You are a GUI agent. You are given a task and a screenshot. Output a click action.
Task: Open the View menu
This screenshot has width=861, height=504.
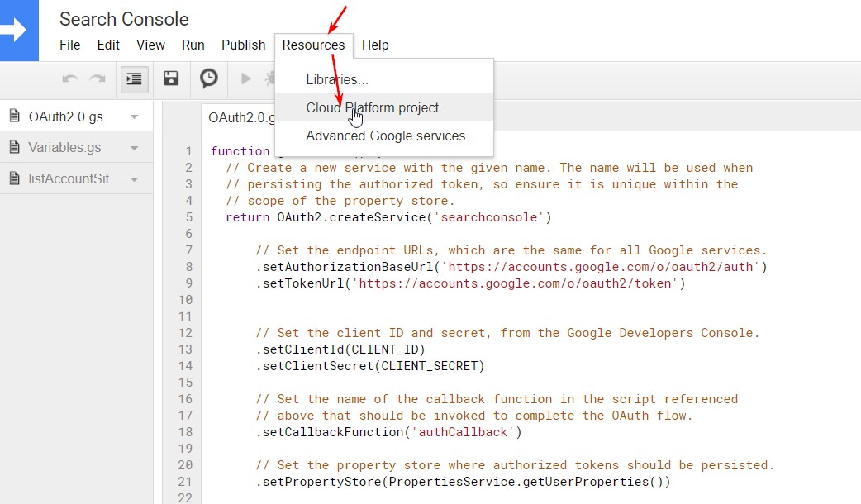(150, 45)
